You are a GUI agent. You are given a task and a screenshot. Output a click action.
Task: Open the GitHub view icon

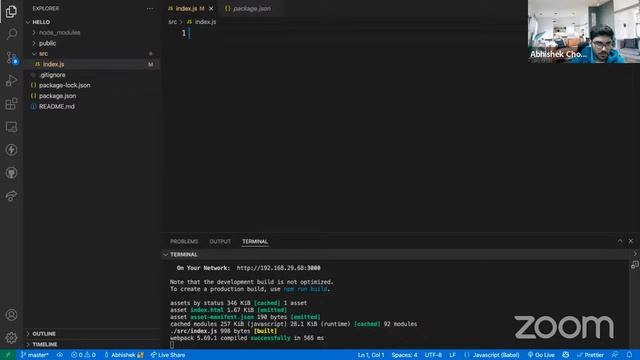pos(11,173)
